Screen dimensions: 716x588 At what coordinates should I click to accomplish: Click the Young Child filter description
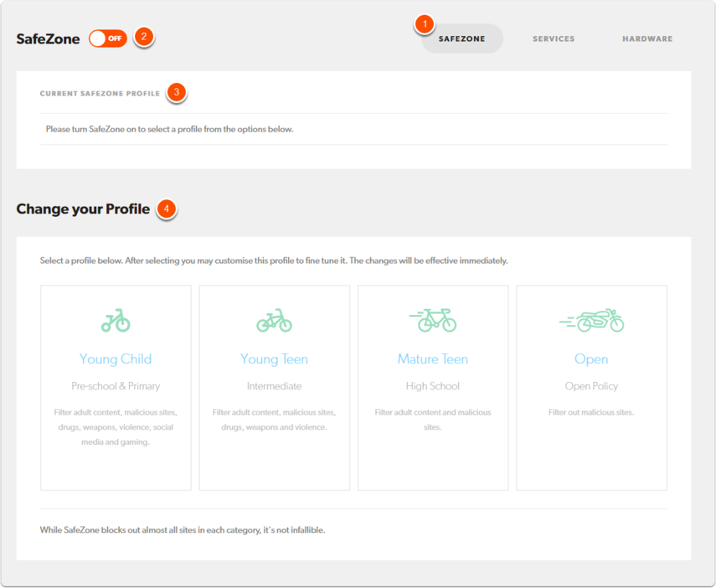coord(116,427)
